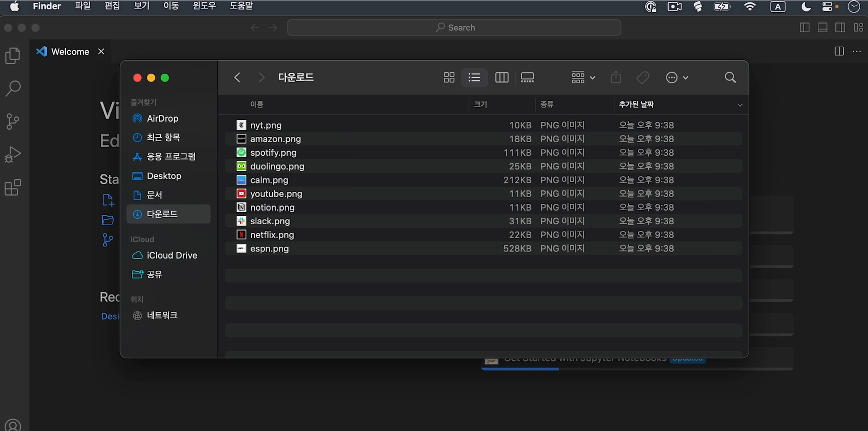This screenshot has width=868, height=431.
Task: Select Desktop in Finder sidebar
Action: pos(168,176)
